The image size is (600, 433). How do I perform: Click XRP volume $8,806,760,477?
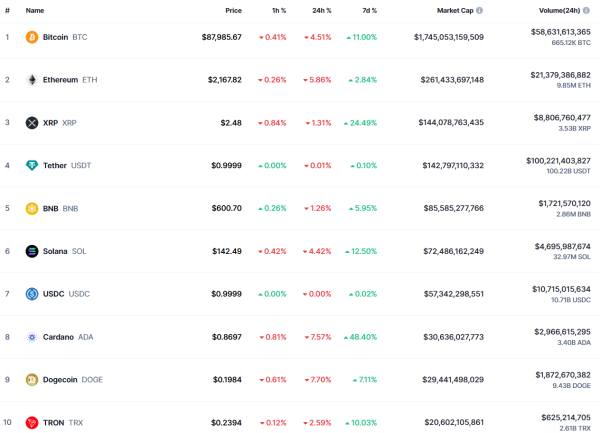tap(562, 118)
